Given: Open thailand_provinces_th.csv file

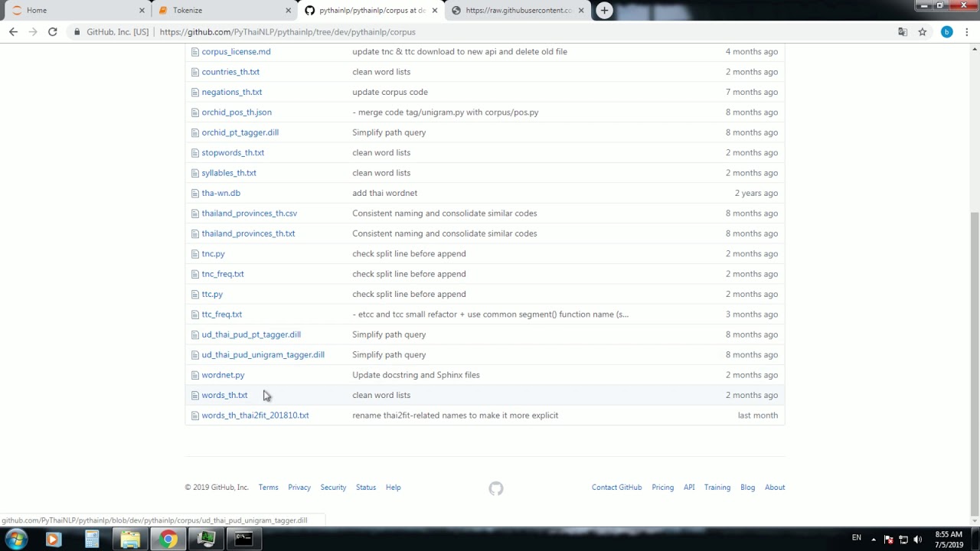Looking at the screenshot, I should click(x=249, y=214).
